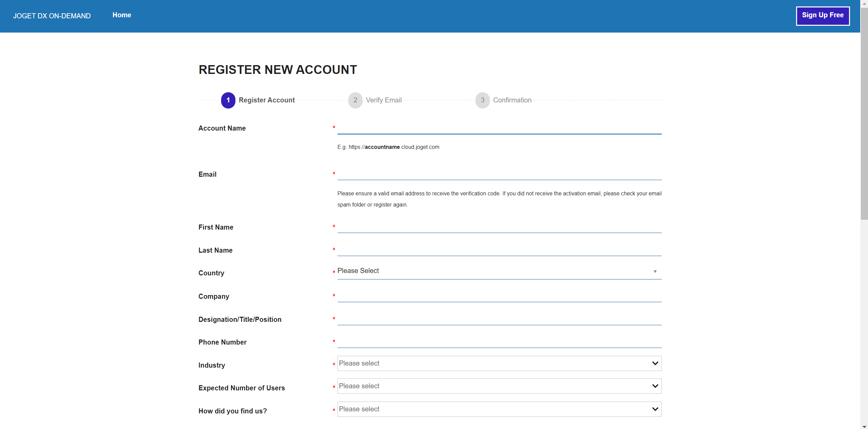Viewport: 868px width, 429px height.
Task: Select the First Name text box
Action: tap(499, 227)
